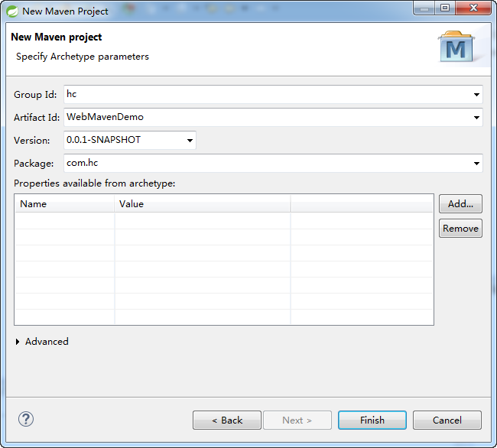The image size is (497, 448).
Task: Click the Package field containing com.hc
Action: (273, 163)
